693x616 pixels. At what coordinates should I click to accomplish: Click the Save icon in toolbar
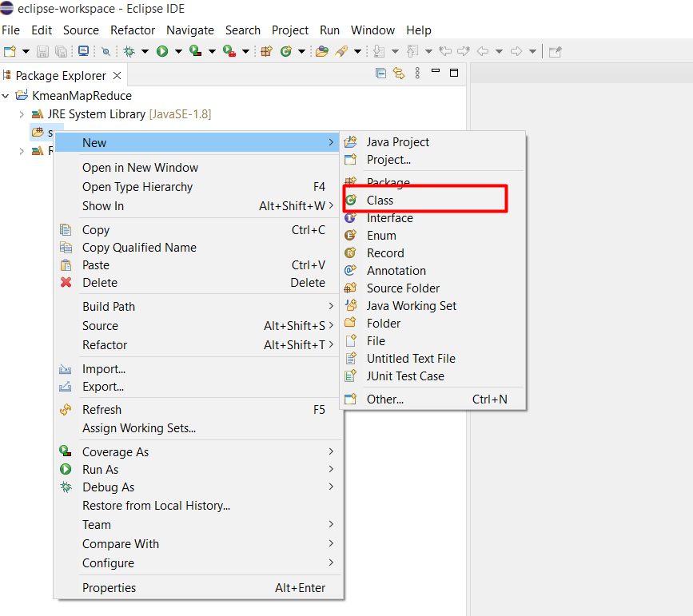(42, 51)
